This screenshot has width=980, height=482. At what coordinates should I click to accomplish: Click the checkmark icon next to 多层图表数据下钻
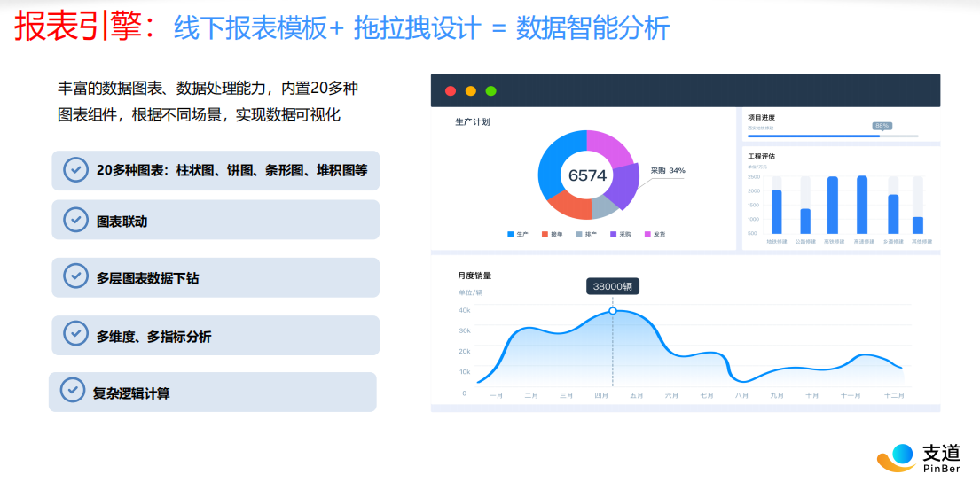click(76, 276)
